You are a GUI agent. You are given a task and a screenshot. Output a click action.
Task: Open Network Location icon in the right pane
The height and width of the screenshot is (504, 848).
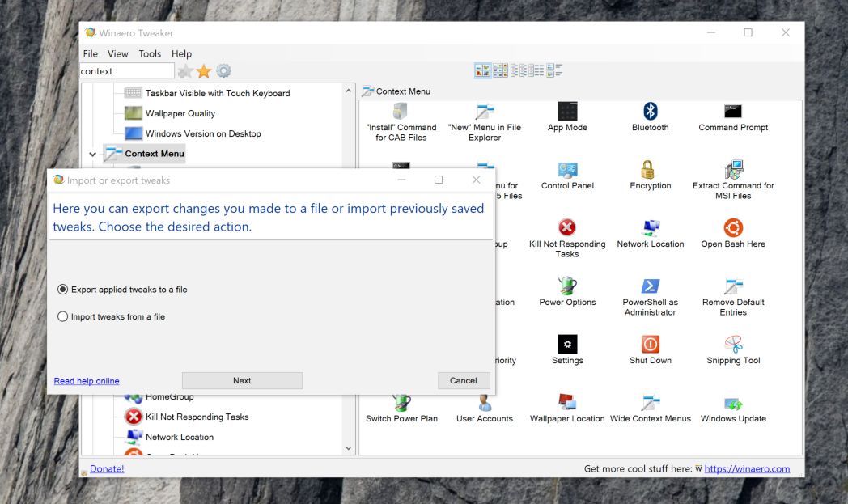pyautogui.click(x=650, y=234)
